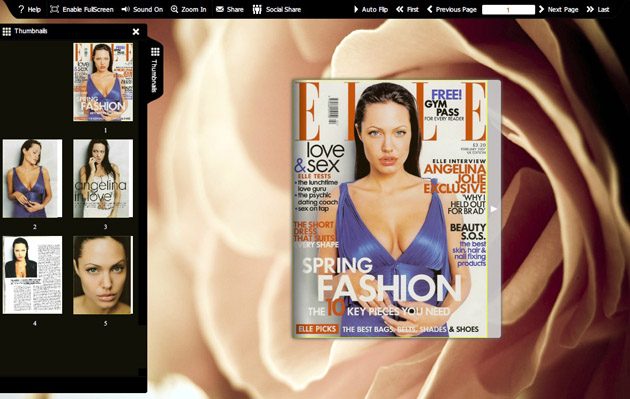Viewport: 630px width, 399px height.
Task: Go to Previous Page
Action: (452, 9)
